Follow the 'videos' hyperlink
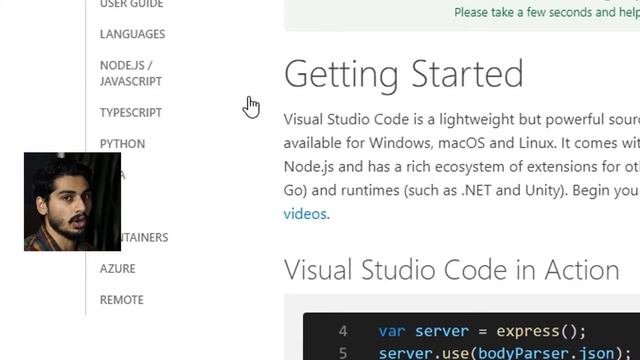This screenshot has width=640, height=360. click(305, 214)
